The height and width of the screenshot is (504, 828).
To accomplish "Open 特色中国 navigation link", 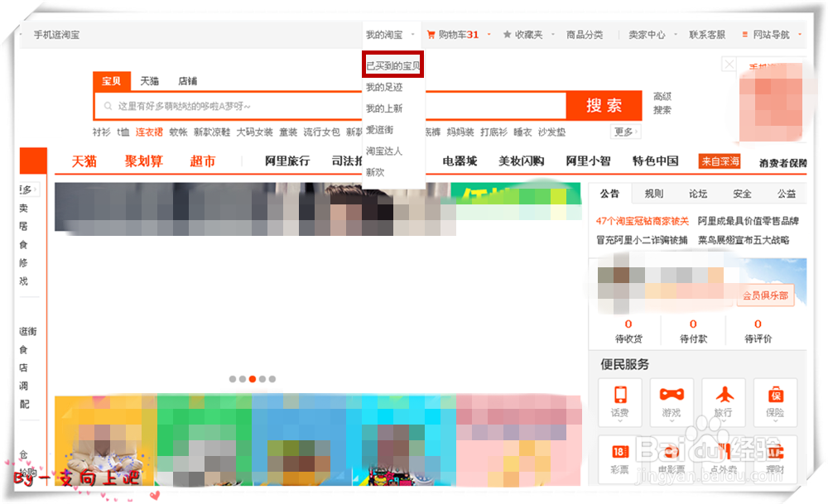I will [655, 161].
